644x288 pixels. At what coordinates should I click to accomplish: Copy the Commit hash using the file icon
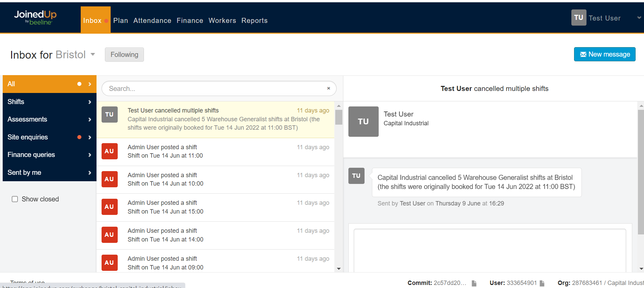(474, 283)
